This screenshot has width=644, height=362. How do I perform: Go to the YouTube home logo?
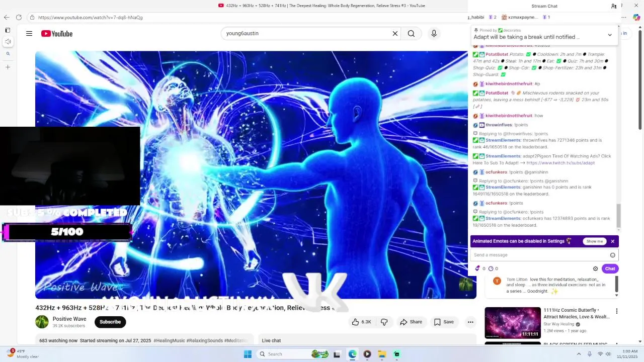57,34
